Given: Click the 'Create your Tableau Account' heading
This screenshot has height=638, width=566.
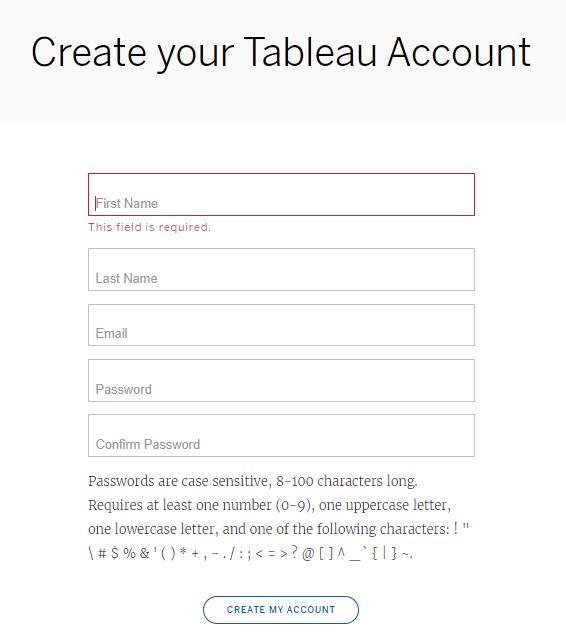Looking at the screenshot, I should 281,53.
